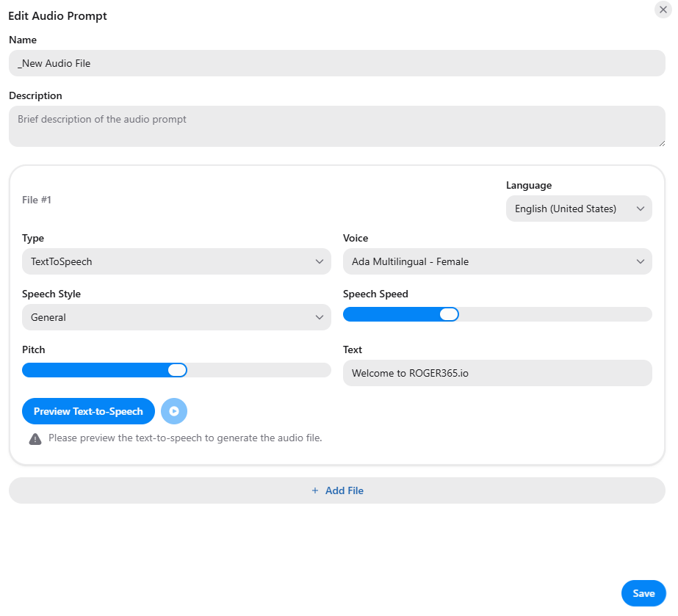Click the File #1 label
This screenshot has width=678, height=616.
[x=37, y=200]
